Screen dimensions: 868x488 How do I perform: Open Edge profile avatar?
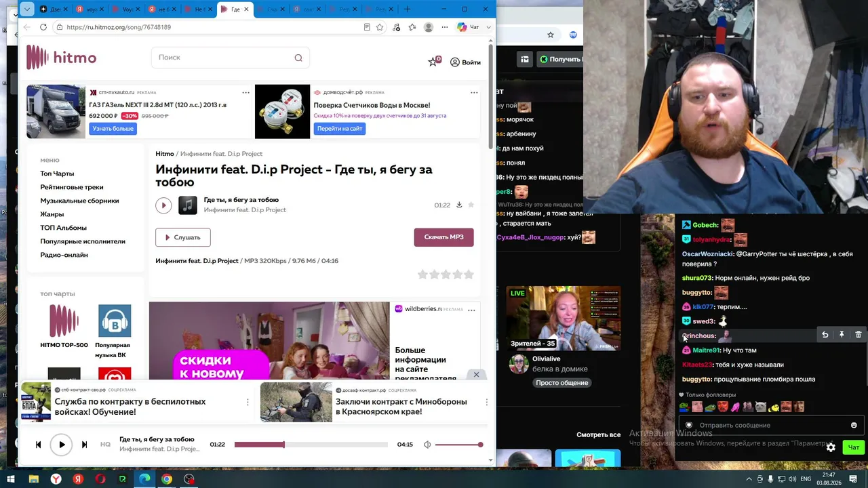[x=428, y=27]
